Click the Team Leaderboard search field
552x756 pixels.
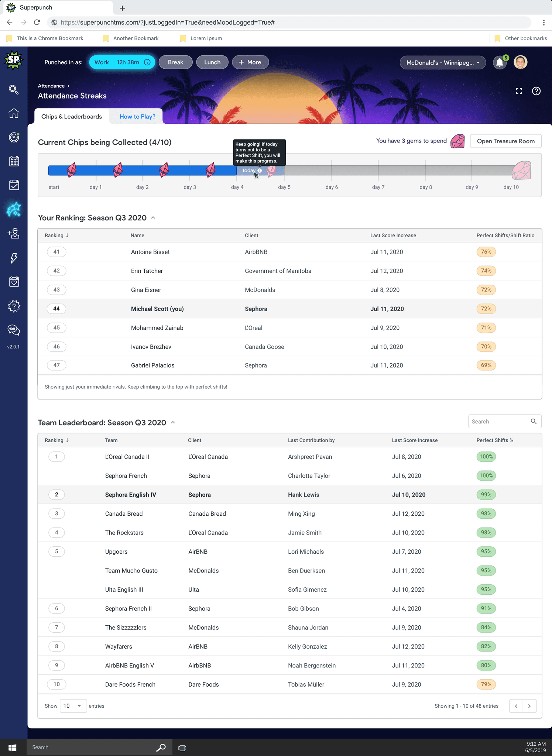pyautogui.click(x=505, y=422)
